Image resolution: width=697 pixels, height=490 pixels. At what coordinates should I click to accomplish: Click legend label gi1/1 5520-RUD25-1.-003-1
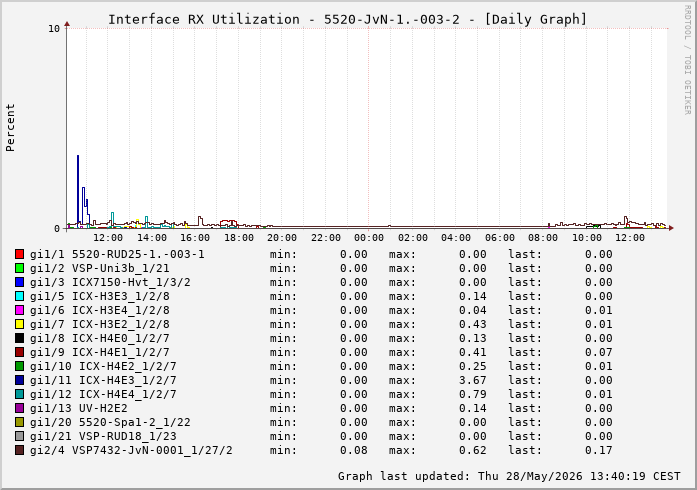pos(117,254)
